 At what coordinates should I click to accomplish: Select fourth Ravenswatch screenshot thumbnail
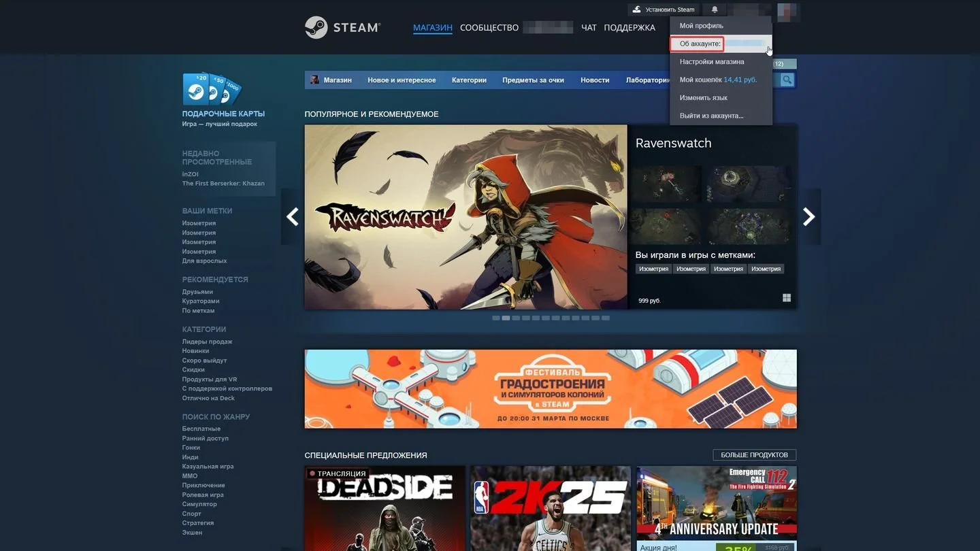749,226
